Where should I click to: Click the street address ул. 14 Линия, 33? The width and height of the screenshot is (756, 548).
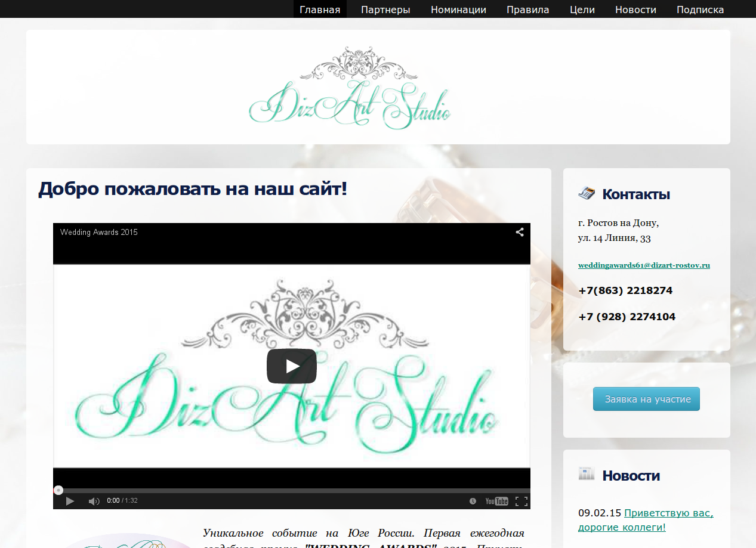pyautogui.click(x=615, y=239)
